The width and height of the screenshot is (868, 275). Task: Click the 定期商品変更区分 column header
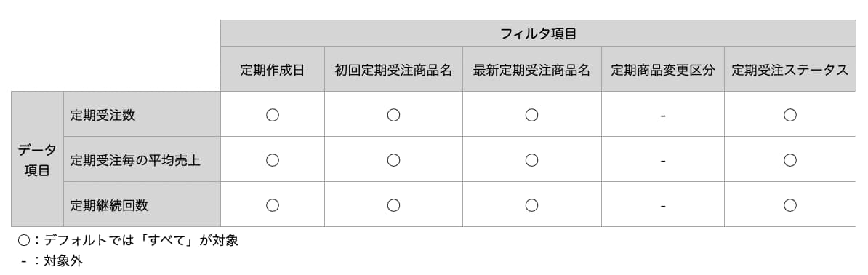coord(662,69)
